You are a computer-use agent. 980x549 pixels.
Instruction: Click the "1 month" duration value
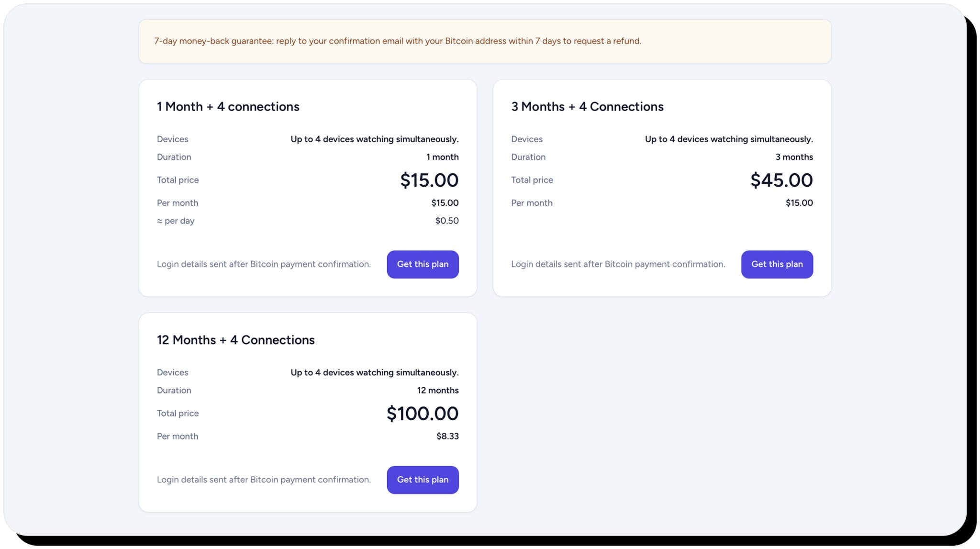click(x=442, y=157)
